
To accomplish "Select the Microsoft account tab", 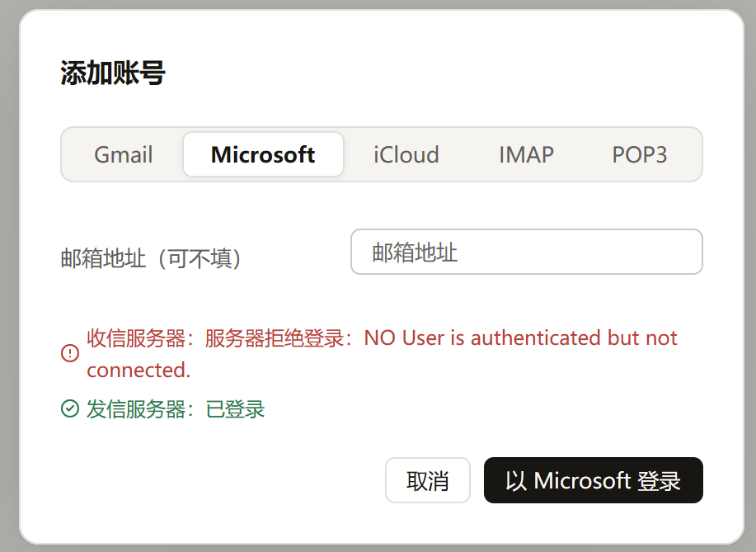I will tap(263, 155).
